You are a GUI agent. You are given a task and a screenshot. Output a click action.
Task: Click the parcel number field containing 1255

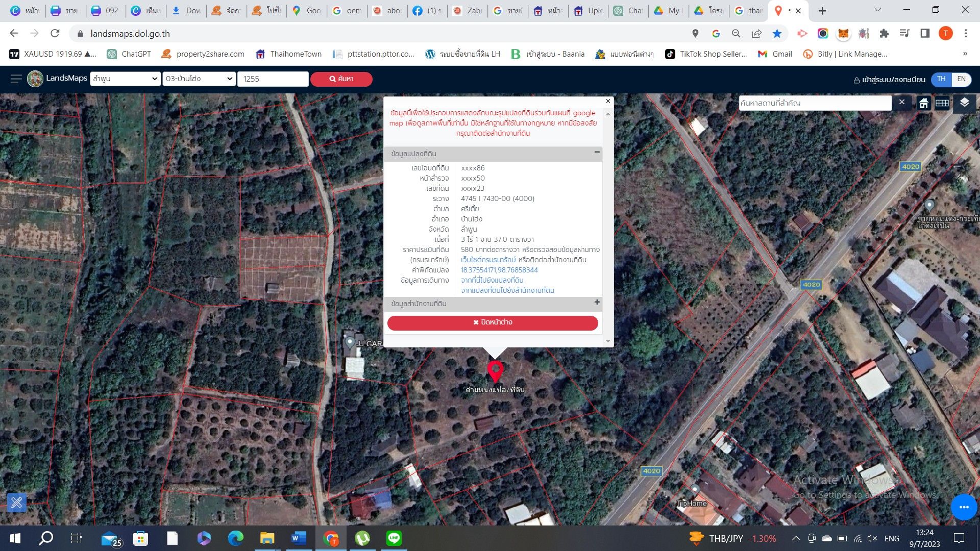pyautogui.click(x=273, y=79)
